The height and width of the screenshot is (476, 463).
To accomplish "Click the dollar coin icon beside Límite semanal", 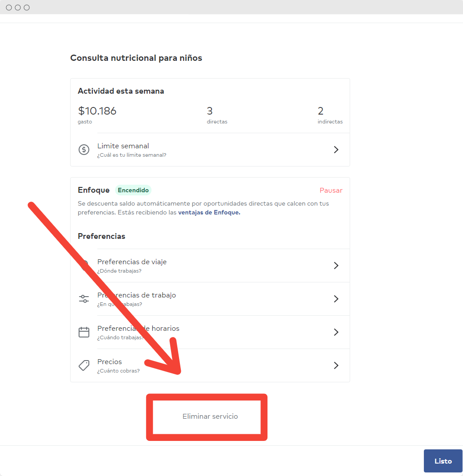I will pos(84,150).
